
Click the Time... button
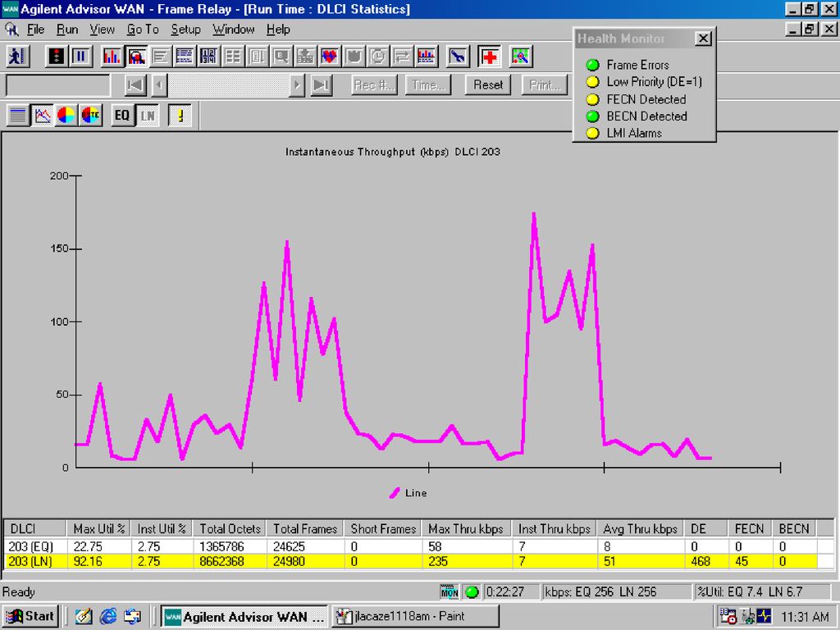point(428,84)
